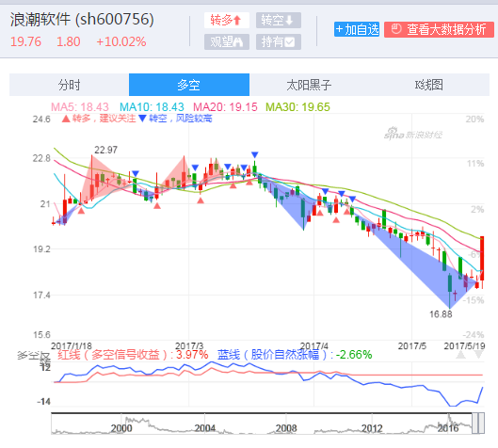This screenshot has width=498, height=448.
Task: Click the stock title 浪潮软件 (sh600756)
Action: coord(82,20)
